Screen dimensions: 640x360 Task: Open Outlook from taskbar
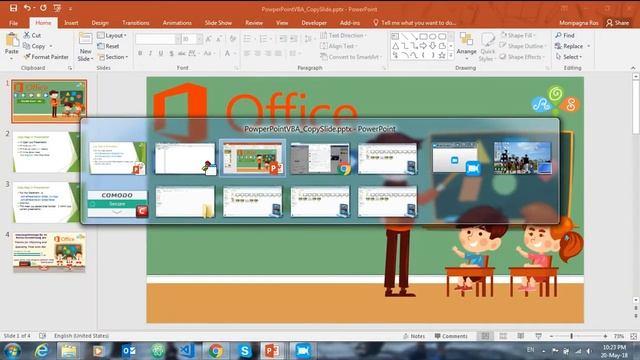tap(129, 351)
